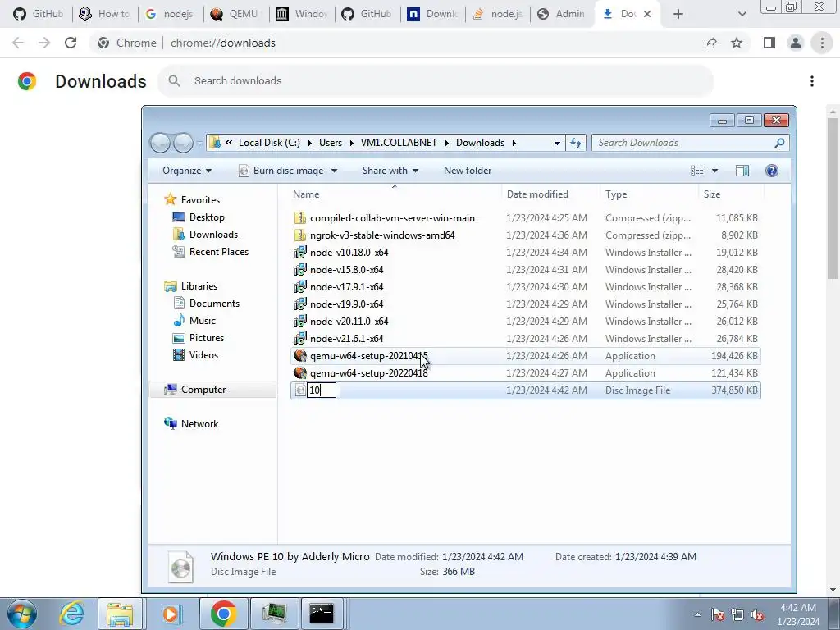Select node-v21.6.1-x64 installer

pyautogui.click(x=526, y=339)
